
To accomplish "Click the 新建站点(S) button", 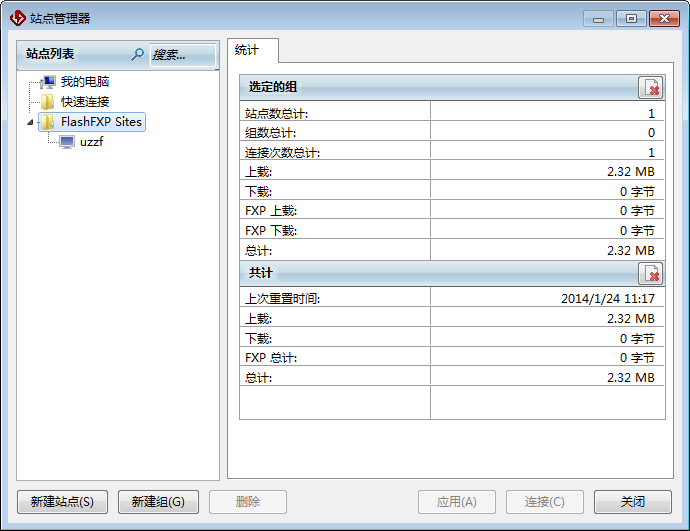I will pos(62,502).
